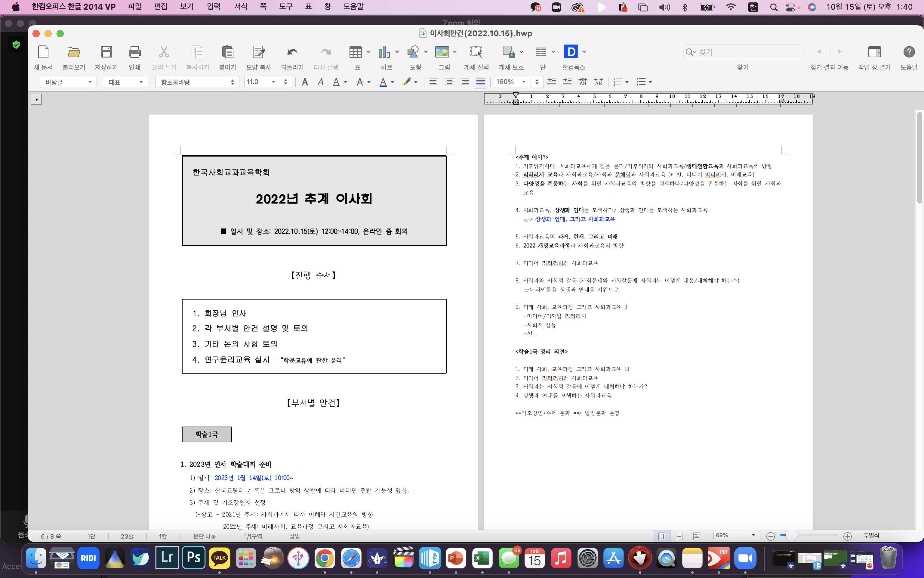Click the 두벌식 keyboard layout label

pos(871,536)
